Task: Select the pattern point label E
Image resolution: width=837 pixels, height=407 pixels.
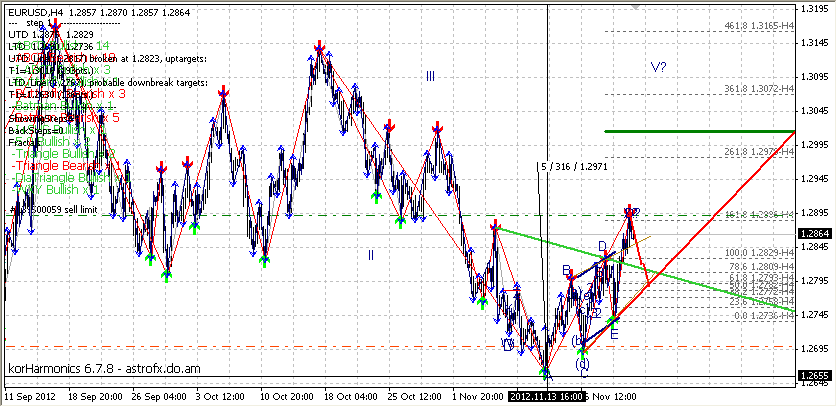Action: pyautogui.click(x=614, y=335)
